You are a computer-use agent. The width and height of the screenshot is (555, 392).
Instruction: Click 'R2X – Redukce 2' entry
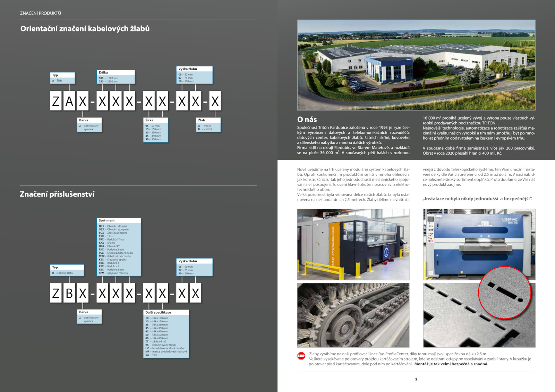tap(109, 266)
